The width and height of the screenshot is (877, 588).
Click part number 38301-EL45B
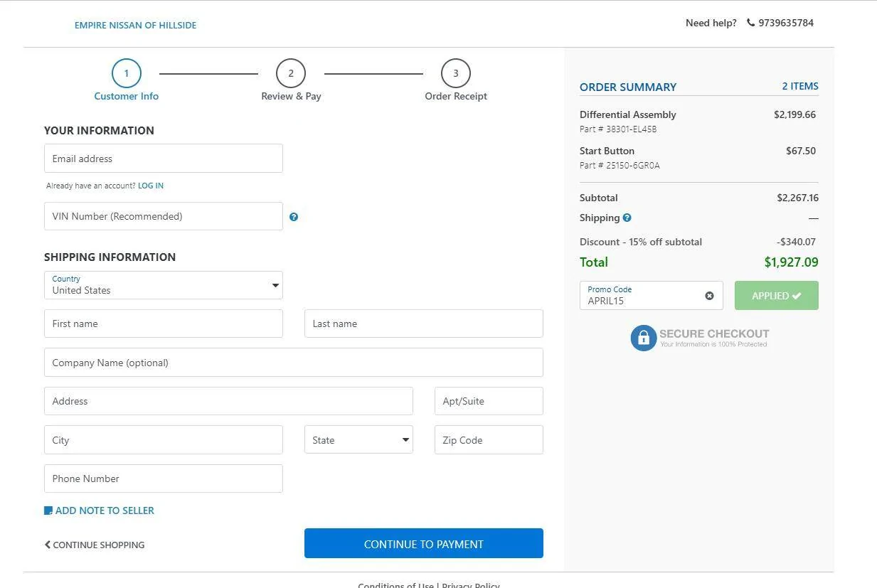coord(618,129)
